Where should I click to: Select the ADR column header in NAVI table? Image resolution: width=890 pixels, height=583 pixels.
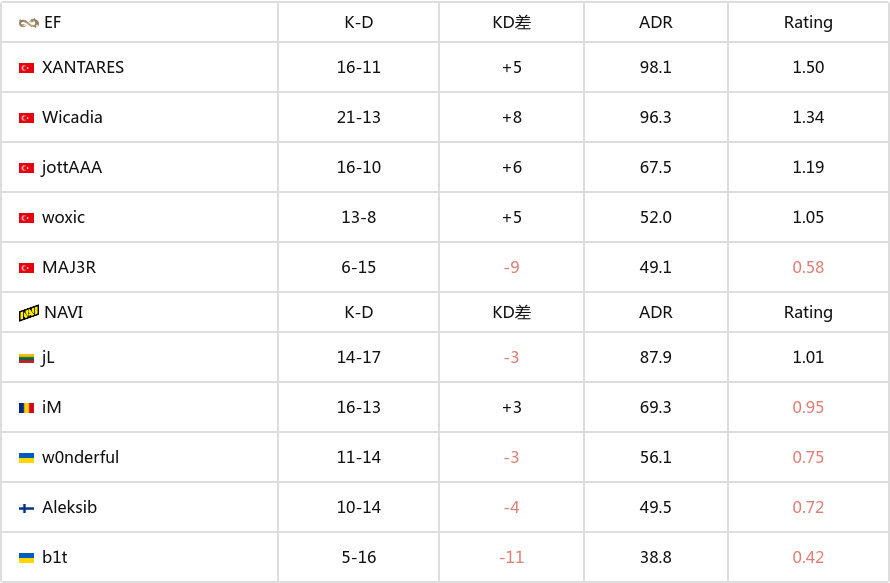[656, 312]
